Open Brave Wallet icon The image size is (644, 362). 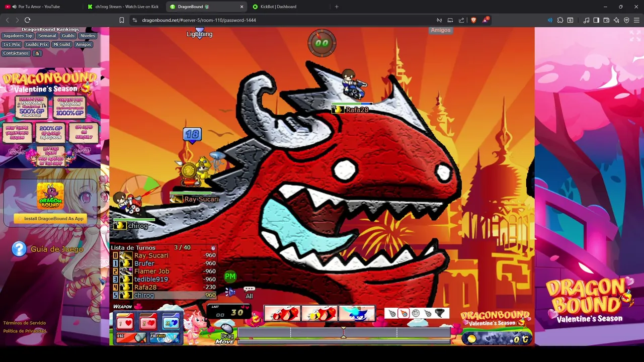click(x=606, y=20)
